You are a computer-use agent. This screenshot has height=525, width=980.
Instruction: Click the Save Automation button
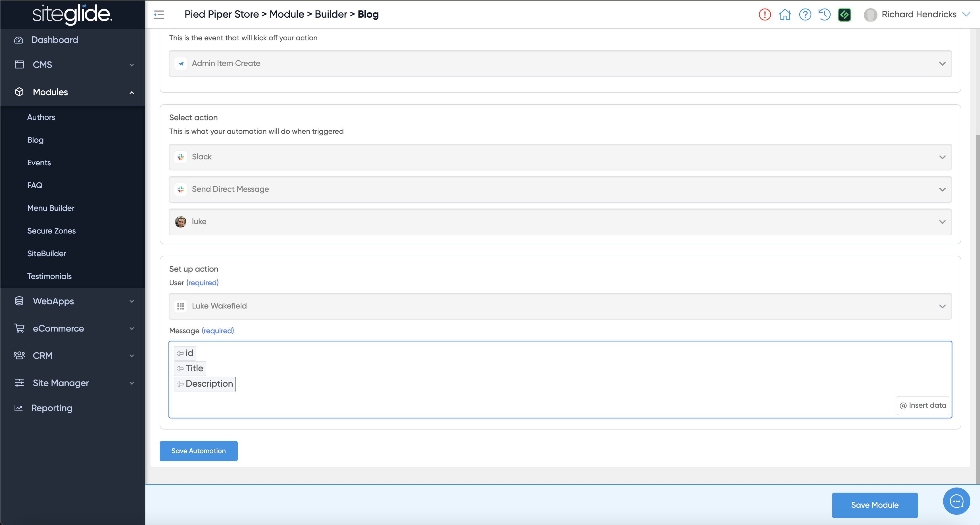point(198,451)
